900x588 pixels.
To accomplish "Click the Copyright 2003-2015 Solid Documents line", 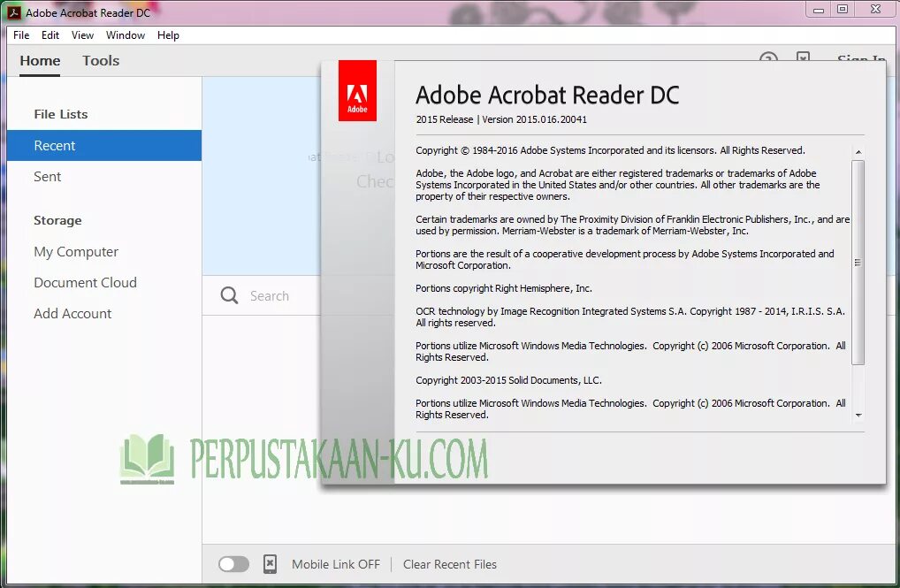I will 508,380.
